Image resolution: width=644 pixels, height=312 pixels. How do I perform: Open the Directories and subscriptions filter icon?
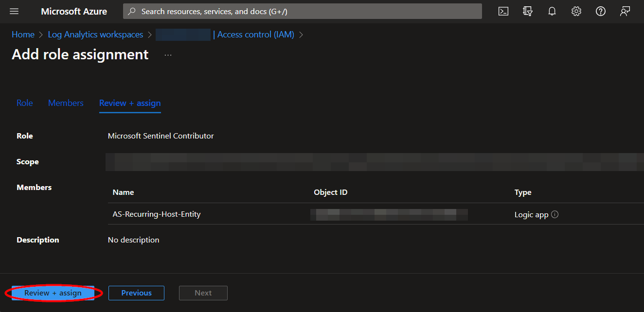coord(528,11)
